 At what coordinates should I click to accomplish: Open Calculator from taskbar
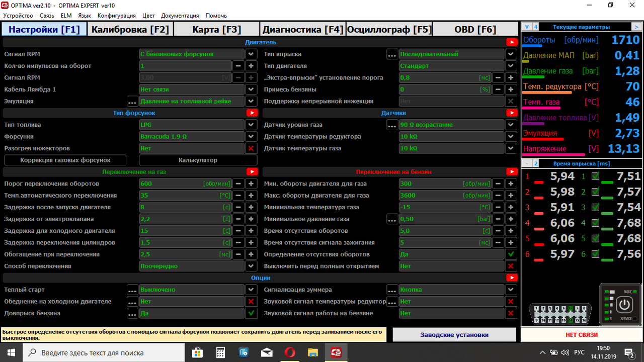tap(220, 352)
